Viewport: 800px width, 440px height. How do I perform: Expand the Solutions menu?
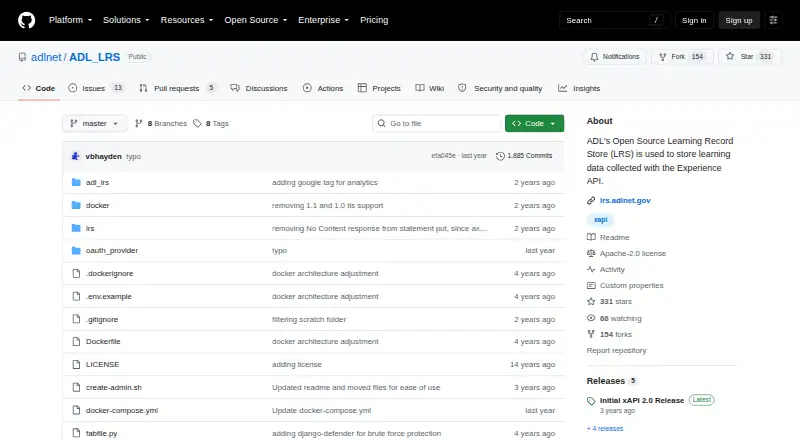(x=126, y=20)
